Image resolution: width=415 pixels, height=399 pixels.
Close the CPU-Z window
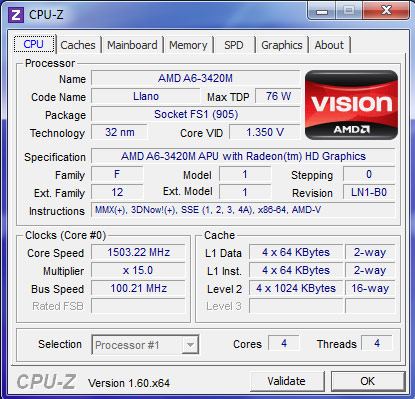[386, 11]
